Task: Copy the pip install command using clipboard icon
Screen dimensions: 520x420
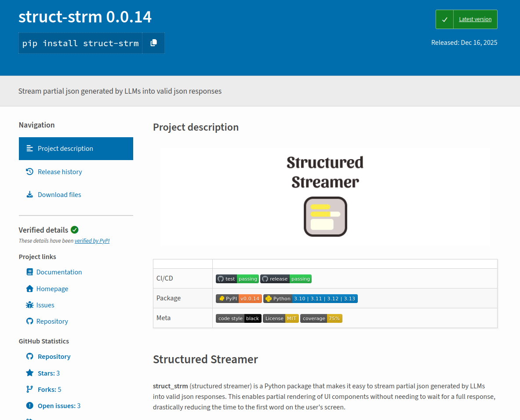Action: click(x=153, y=43)
